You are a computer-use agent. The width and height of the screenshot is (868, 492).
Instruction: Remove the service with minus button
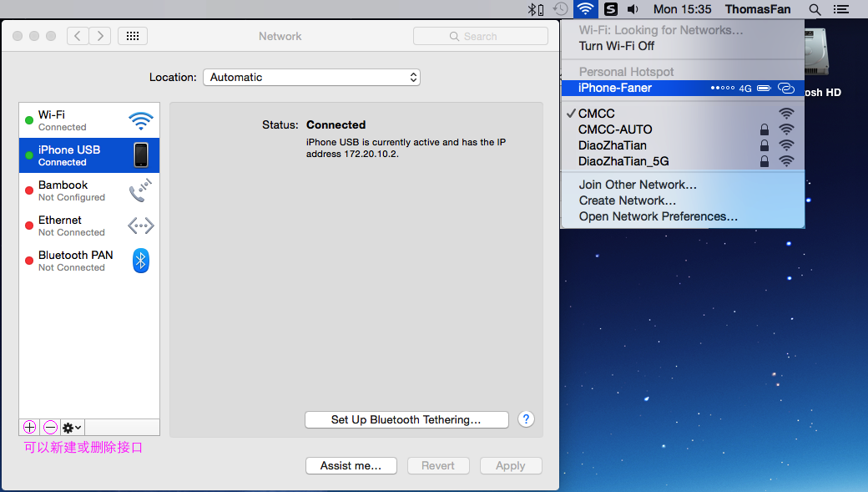(50, 427)
